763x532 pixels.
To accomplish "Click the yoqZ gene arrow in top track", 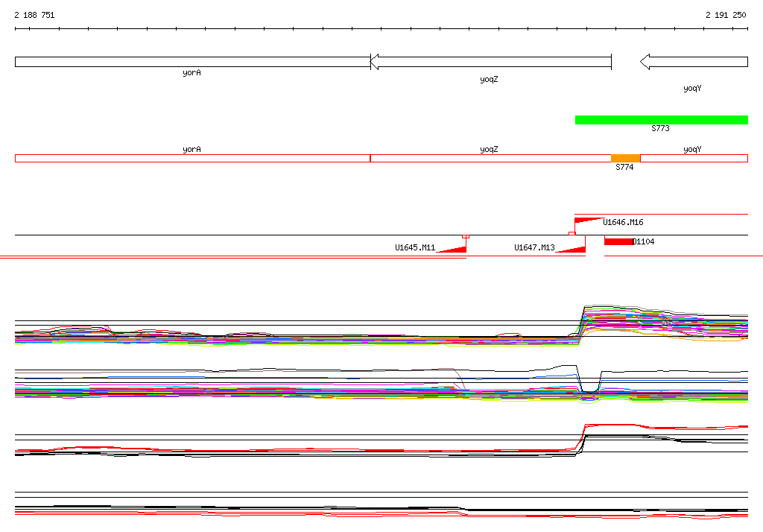I will [490, 62].
